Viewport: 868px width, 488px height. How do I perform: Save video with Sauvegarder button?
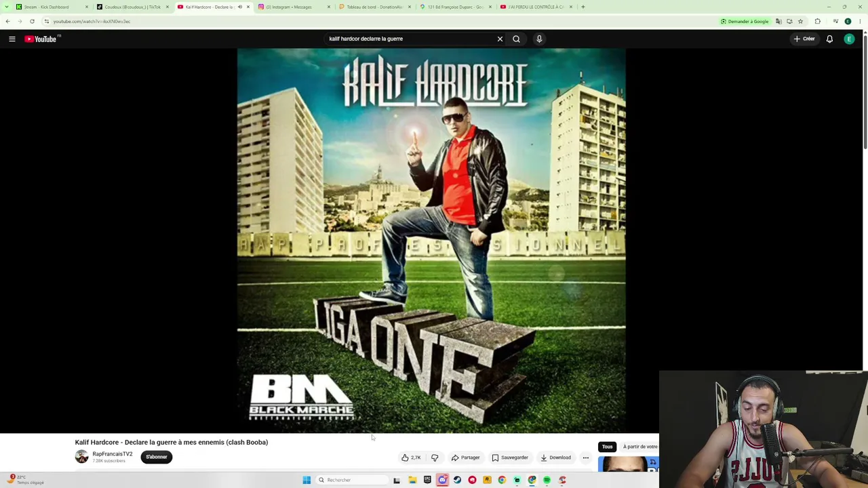point(510,457)
